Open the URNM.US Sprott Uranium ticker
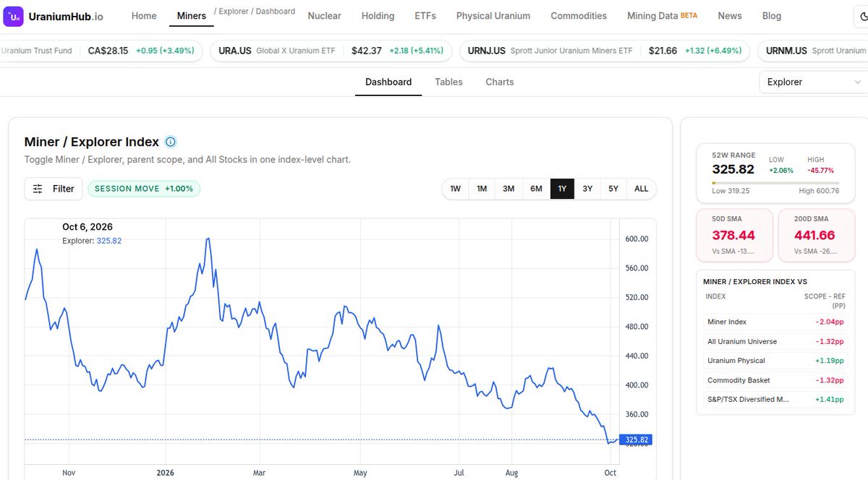Screen dimensions: 868x480 pos(813,51)
